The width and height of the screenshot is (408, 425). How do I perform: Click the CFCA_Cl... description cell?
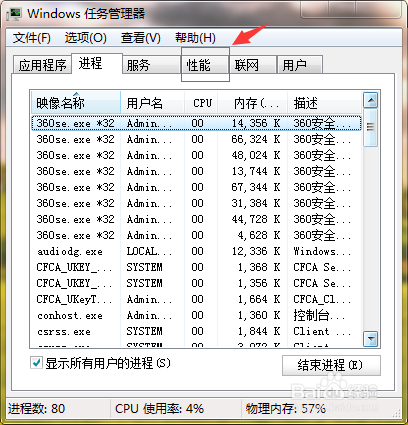click(322, 299)
